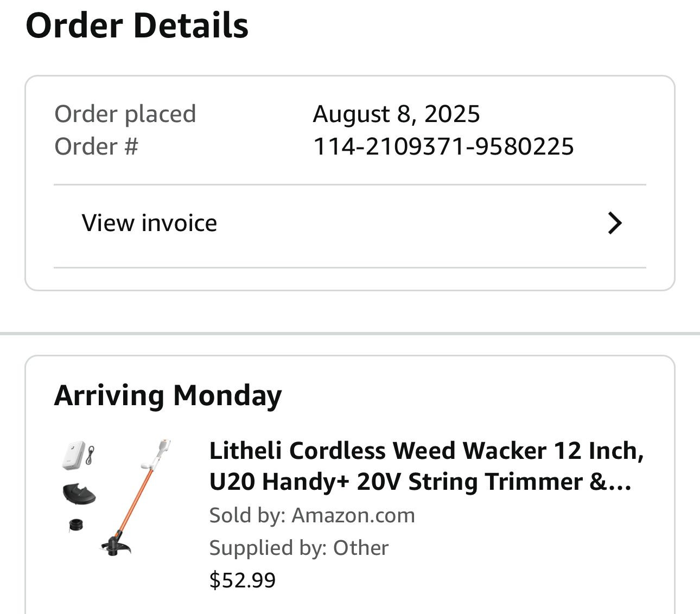This screenshot has height=614, width=700.
Task: Open the Litheli Cordless Weed Wacker title
Action: [426, 466]
